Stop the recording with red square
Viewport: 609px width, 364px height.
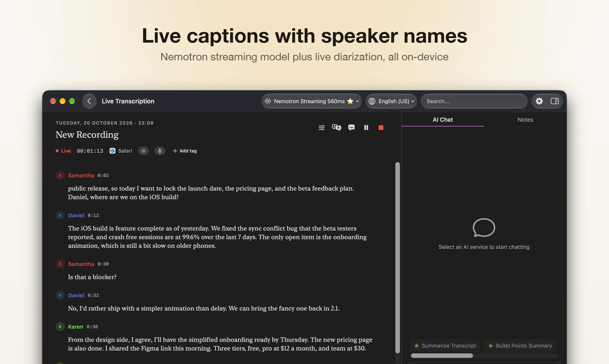381,128
